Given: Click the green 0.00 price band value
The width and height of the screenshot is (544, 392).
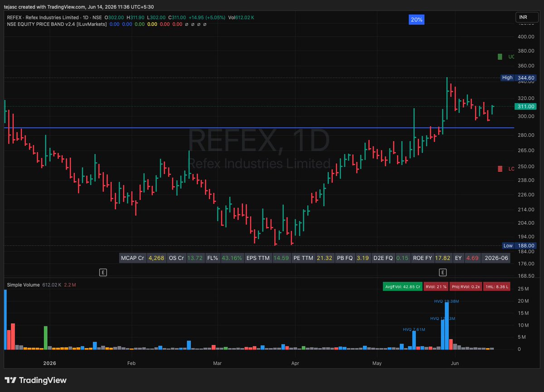Looking at the screenshot, I should [x=140, y=24].
